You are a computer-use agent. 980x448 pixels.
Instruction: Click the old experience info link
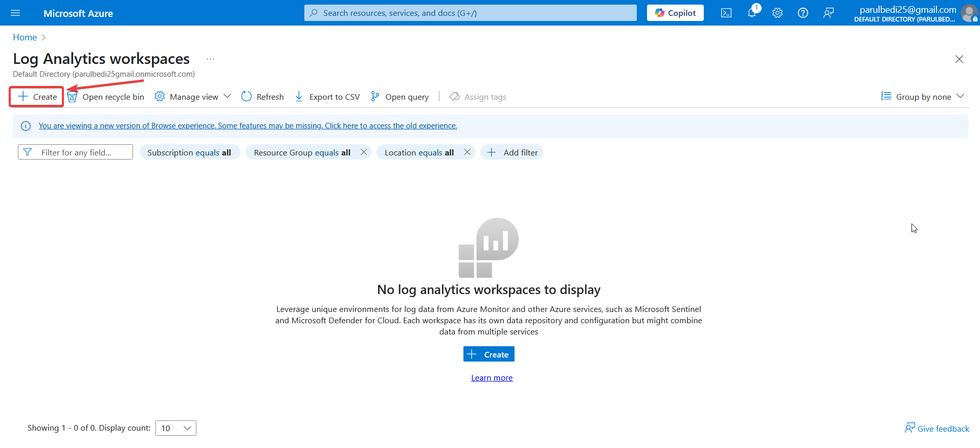coord(248,126)
